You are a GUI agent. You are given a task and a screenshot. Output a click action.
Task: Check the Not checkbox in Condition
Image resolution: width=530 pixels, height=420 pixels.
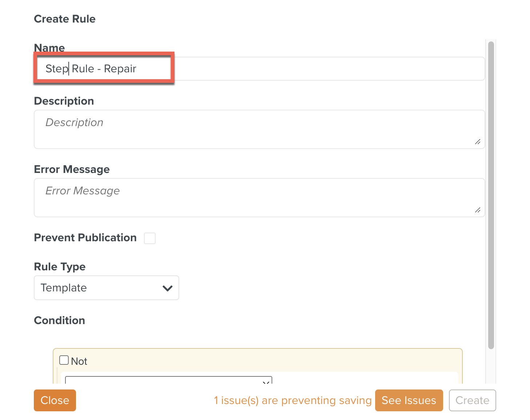click(x=64, y=360)
